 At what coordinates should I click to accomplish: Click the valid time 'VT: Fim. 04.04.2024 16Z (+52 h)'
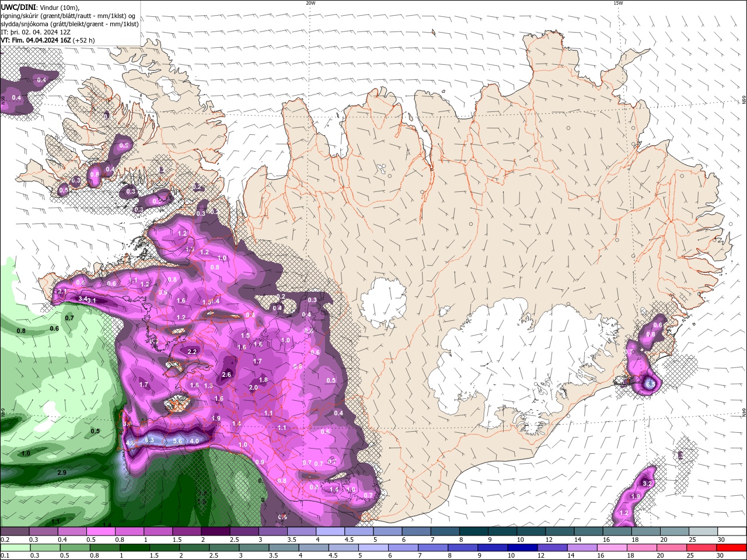point(48,40)
